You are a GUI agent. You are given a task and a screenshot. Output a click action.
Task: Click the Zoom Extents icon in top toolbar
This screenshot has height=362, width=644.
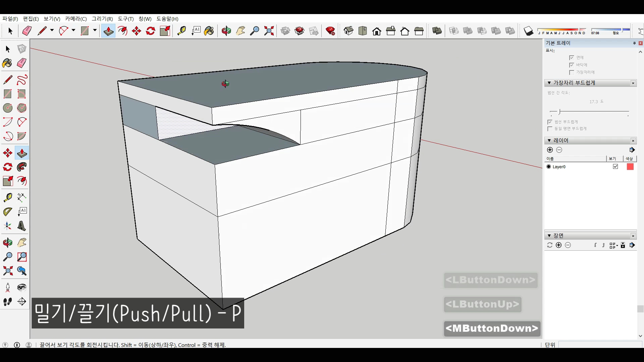click(269, 31)
